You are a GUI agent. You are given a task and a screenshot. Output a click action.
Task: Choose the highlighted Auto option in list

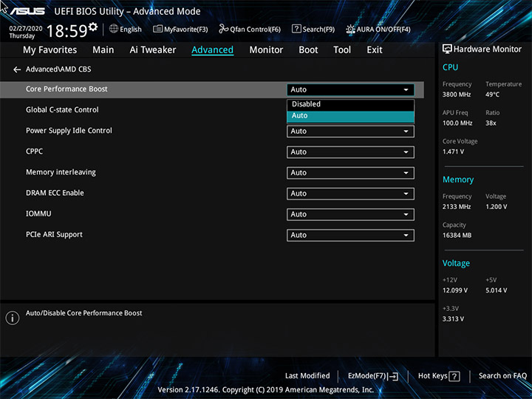[350, 116]
